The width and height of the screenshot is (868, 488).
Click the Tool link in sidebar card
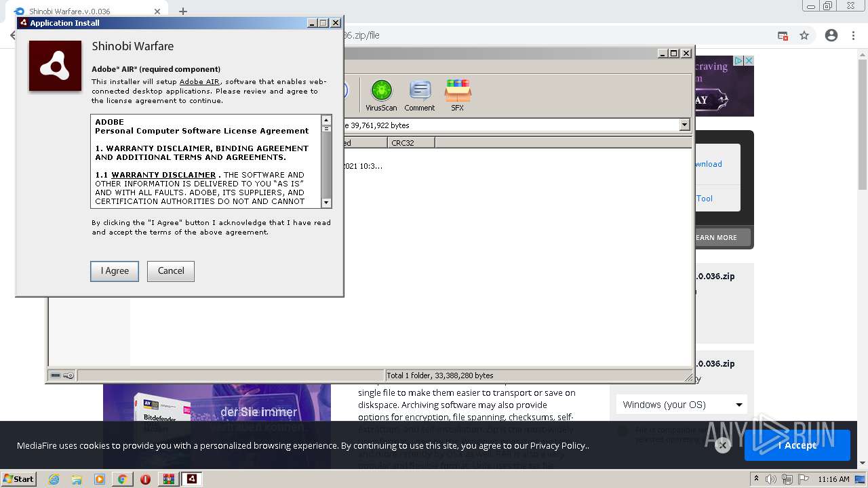pyautogui.click(x=705, y=199)
